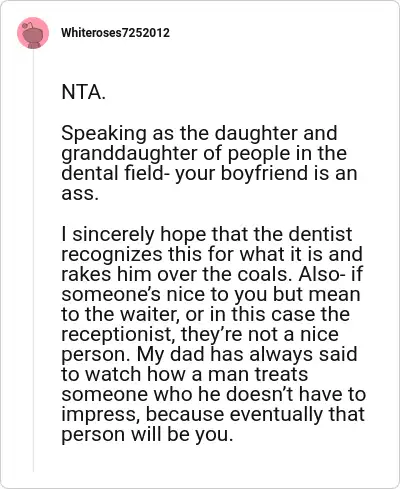
Task: Select the line "to the waiter, or in this case the"
Action: pyautogui.click(x=206, y=314)
